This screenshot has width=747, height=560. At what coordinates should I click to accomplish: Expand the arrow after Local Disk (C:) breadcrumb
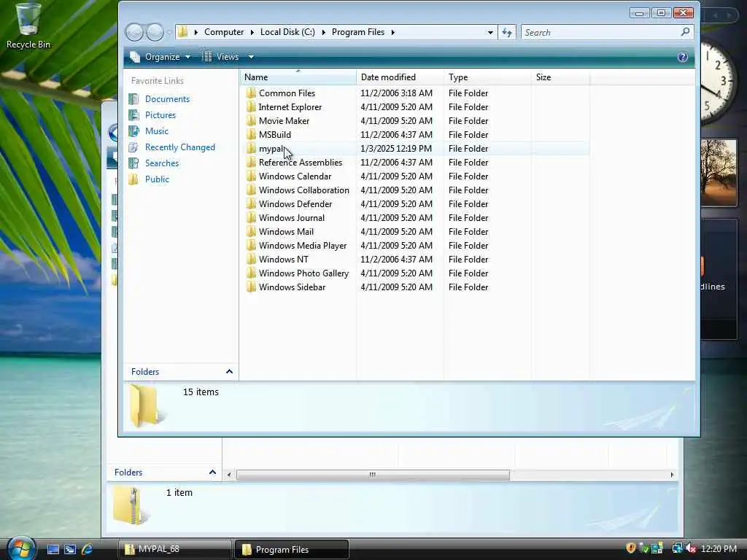[x=323, y=32]
